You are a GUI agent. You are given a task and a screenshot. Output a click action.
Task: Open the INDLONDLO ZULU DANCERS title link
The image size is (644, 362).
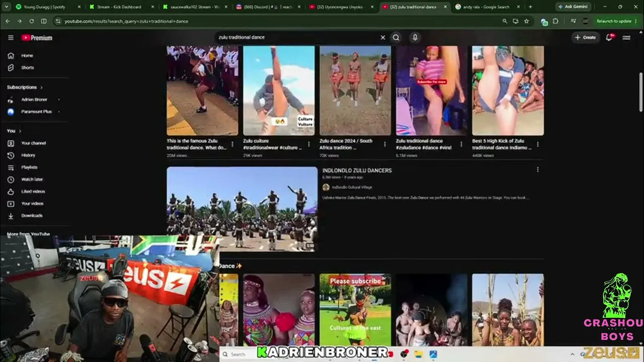357,170
